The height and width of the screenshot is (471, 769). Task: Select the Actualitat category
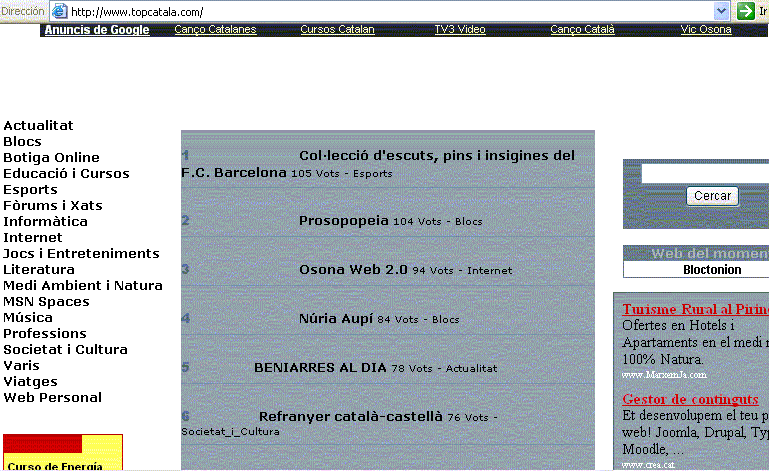coord(38,126)
